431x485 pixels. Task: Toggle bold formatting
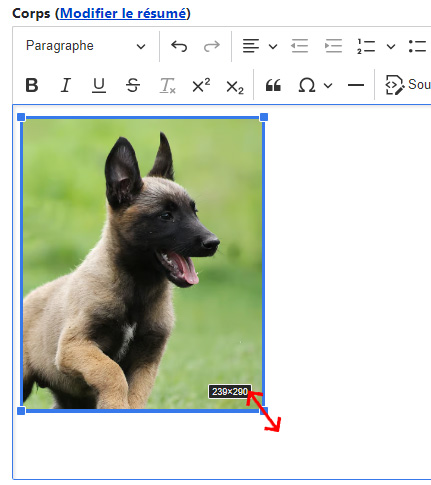click(x=32, y=85)
